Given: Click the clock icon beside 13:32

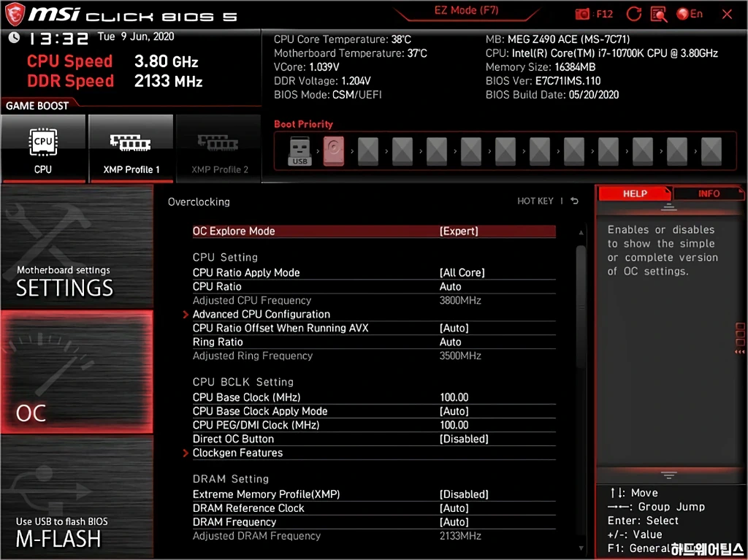Looking at the screenshot, I should 15,38.
